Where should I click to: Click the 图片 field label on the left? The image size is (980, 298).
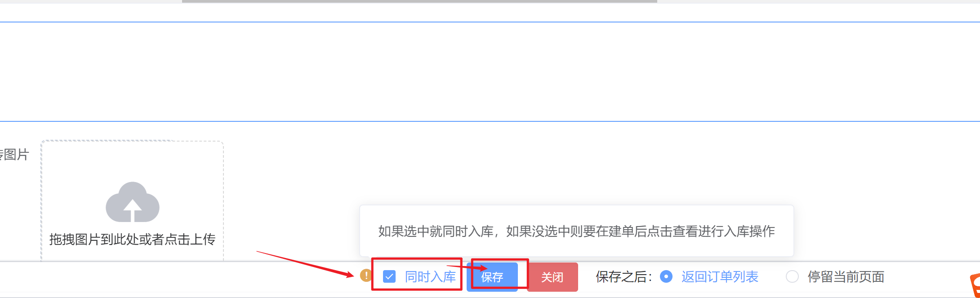tap(14, 155)
